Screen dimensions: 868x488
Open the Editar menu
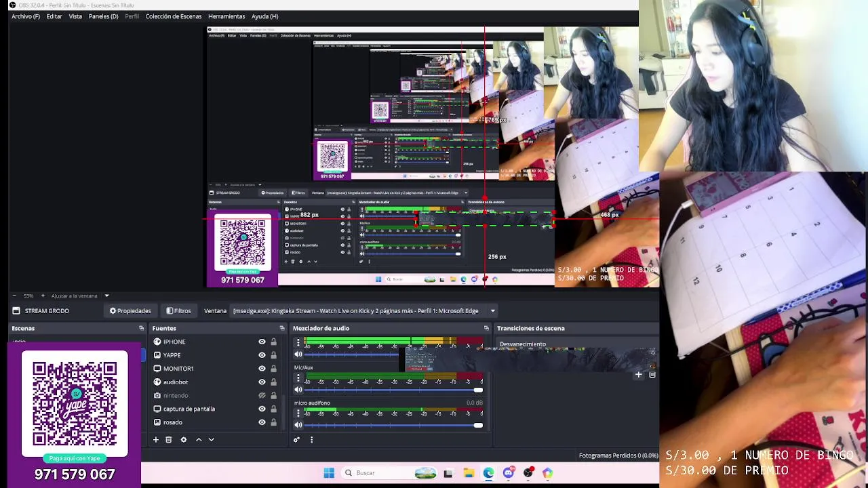tap(54, 16)
